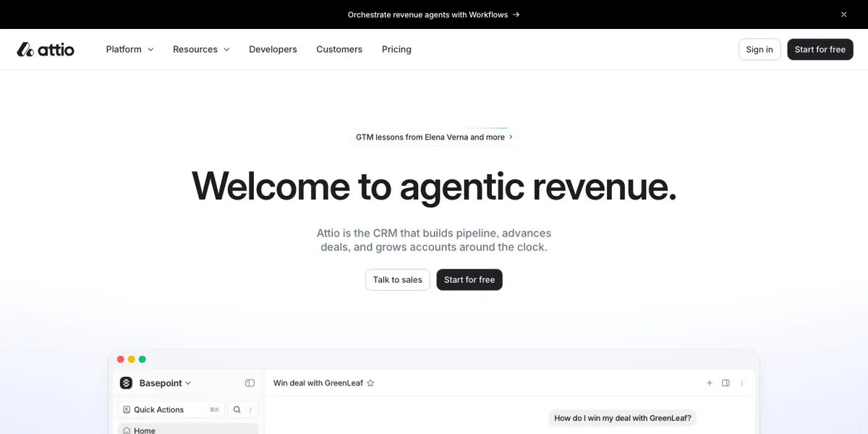Click the Win deal with GreenLeaf title
The width and height of the screenshot is (868, 434).
pos(318,383)
